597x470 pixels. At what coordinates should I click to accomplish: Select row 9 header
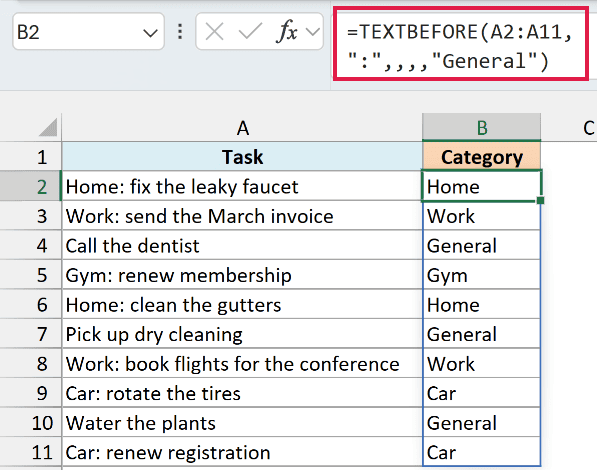pos(30,393)
